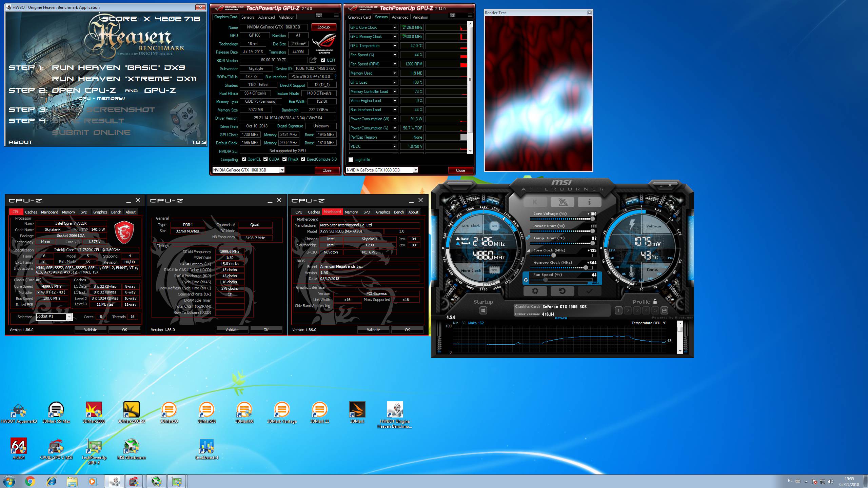The width and height of the screenshot is (868, 488).
Task: Launch 3DMark03 desktop icon
Action: click(x=169, y=412)
